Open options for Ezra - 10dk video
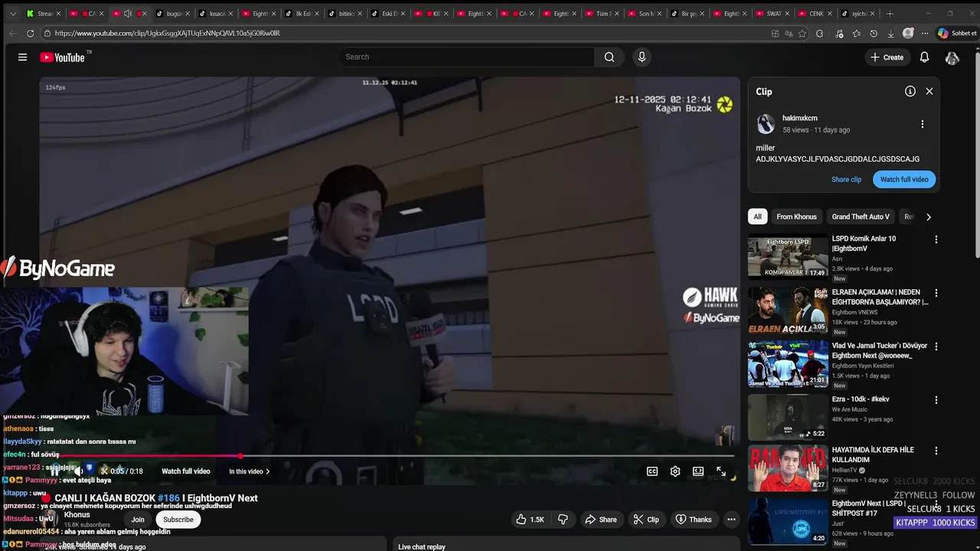The height and width of the screenshot is (551, 980). point(936,400)
